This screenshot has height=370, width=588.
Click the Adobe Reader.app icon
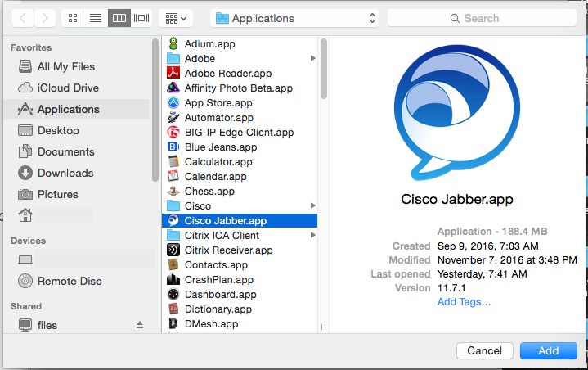click(173, 73)
